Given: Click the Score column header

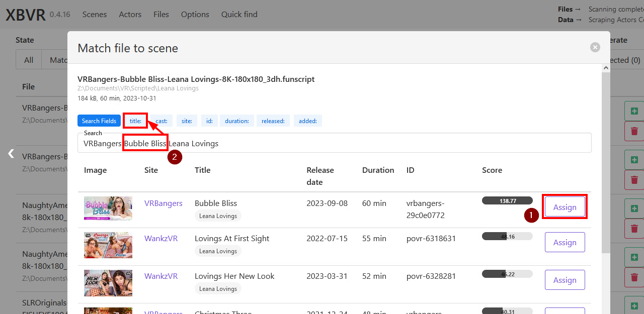Looking at the screenshot, I should (x=492, y=170).
